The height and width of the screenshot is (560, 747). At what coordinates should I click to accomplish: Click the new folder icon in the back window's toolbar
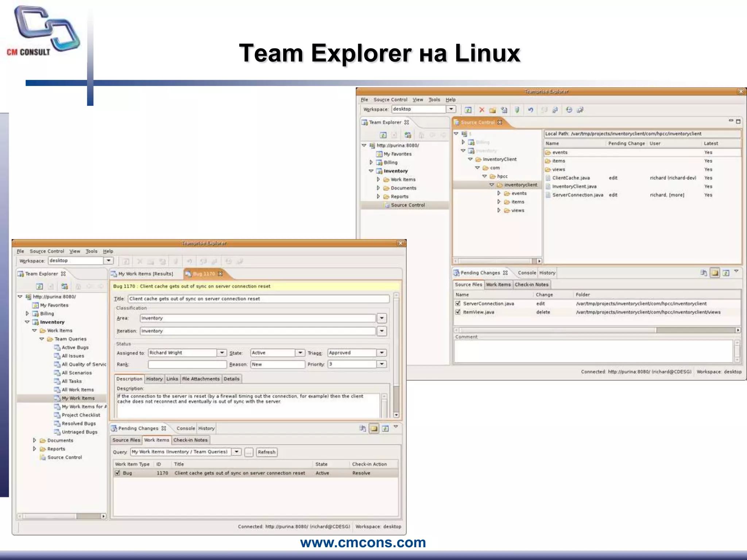(x=493, y=110)
